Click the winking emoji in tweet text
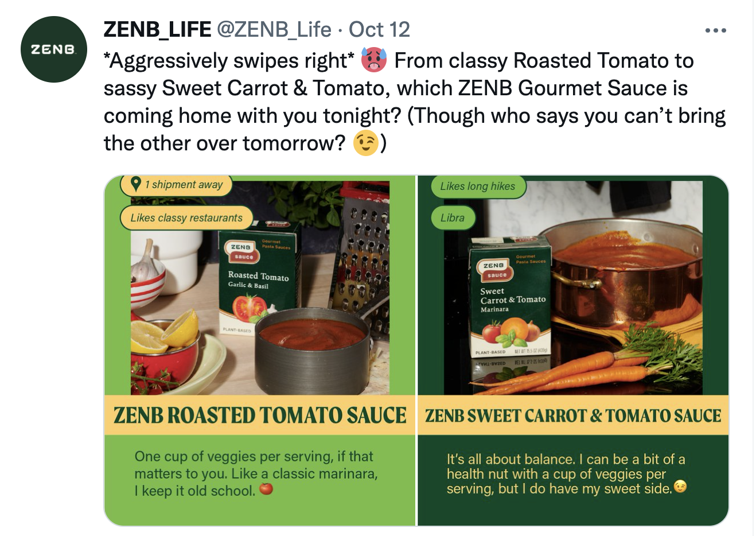 pos(366,143)
